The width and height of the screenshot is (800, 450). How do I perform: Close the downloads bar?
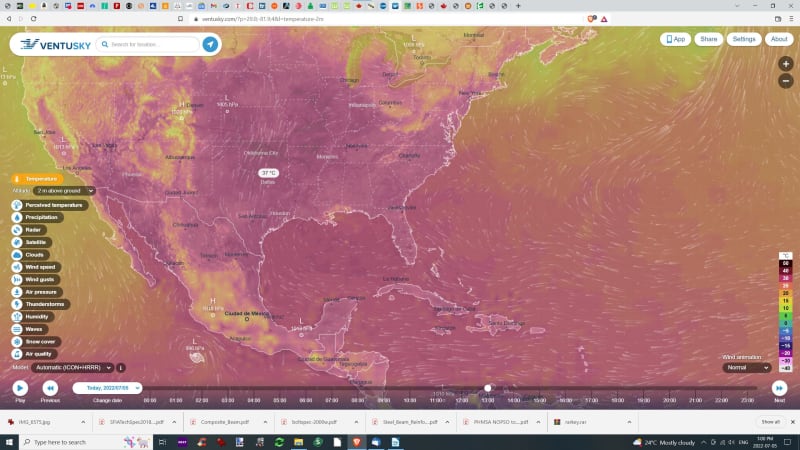pyautogui.click(x=792, y=422)
